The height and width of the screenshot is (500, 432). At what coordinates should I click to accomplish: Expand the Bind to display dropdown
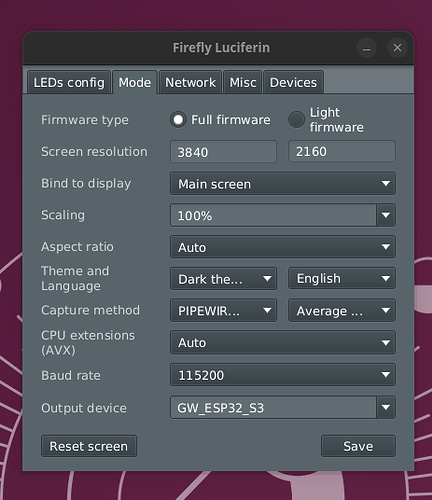(283, 183)
